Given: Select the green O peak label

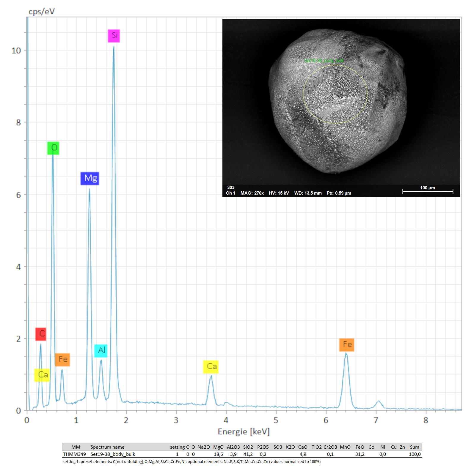Looking at the screenshot, I should click(x=53, y=148).
